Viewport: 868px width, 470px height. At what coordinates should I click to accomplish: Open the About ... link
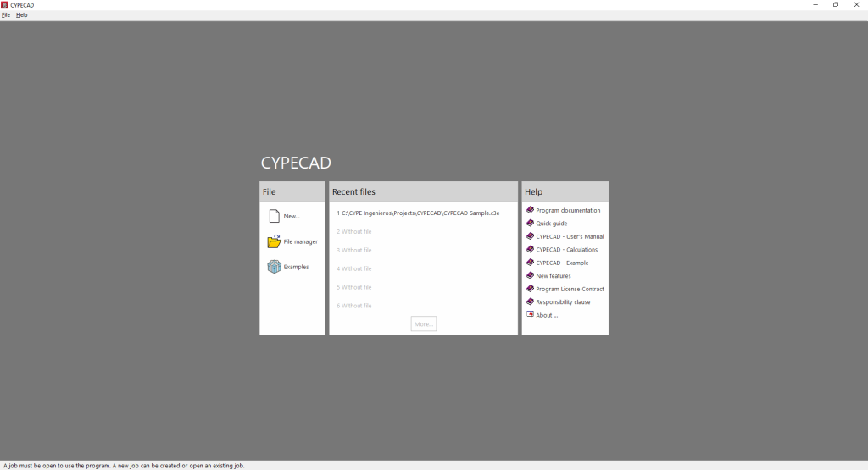(547, 315)
